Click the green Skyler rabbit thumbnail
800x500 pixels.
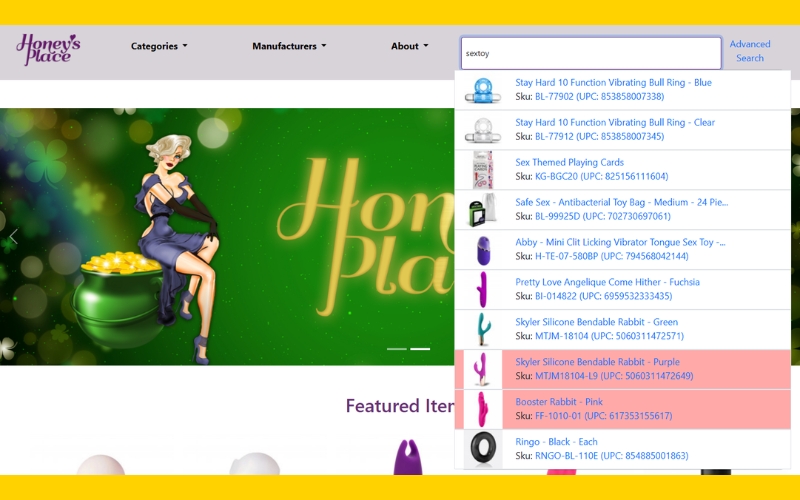483,329
